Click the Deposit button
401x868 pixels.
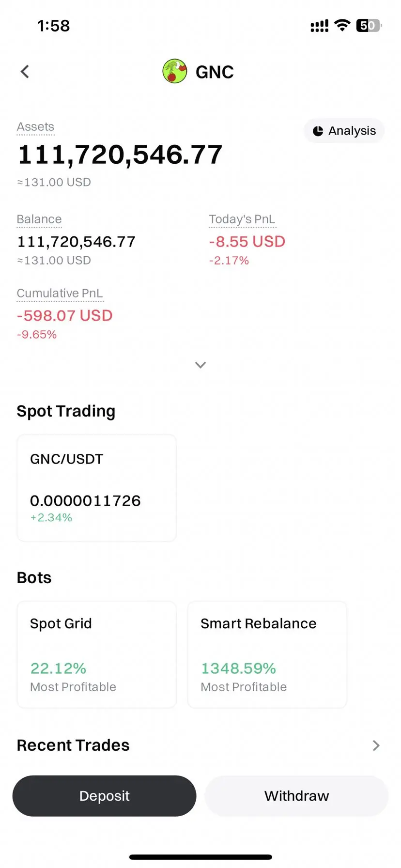(x=104, y=796)
